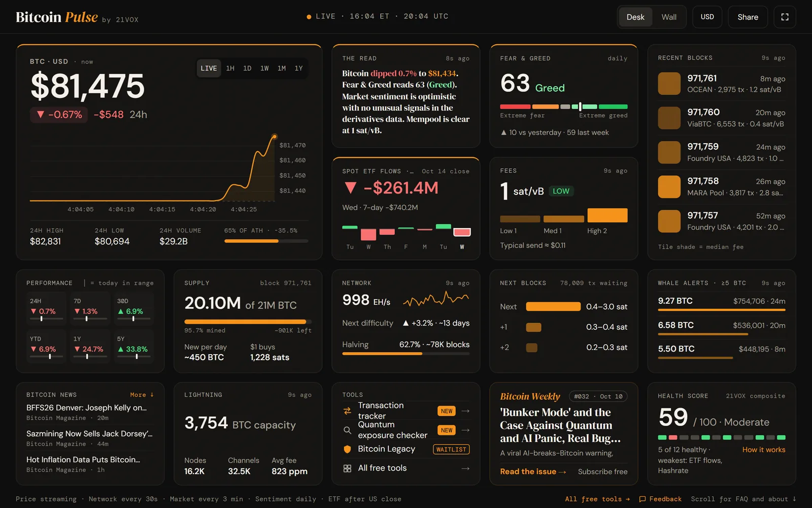Switch to Wall view mode
The image size is (812, 508).
(x=669, y=17)
